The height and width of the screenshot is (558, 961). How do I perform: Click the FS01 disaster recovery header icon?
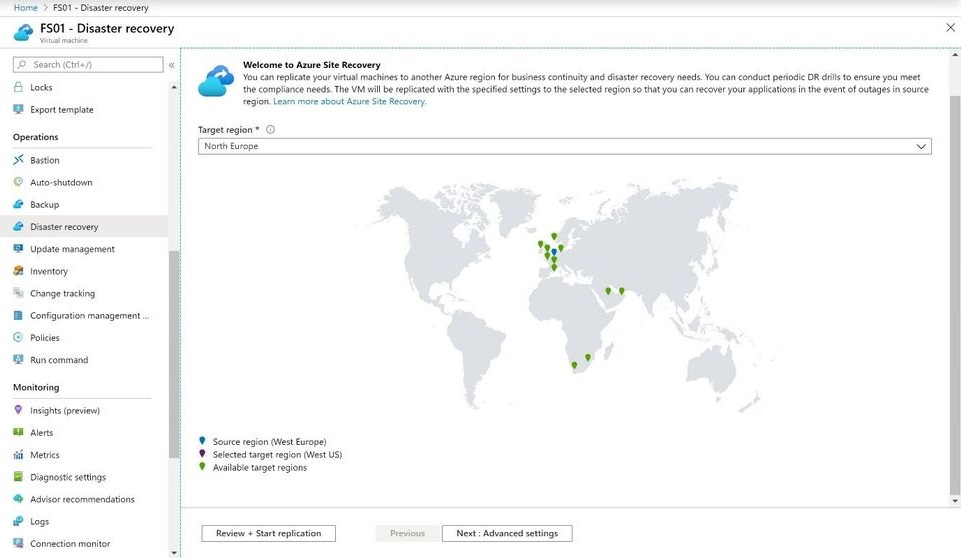coord(23,32)
